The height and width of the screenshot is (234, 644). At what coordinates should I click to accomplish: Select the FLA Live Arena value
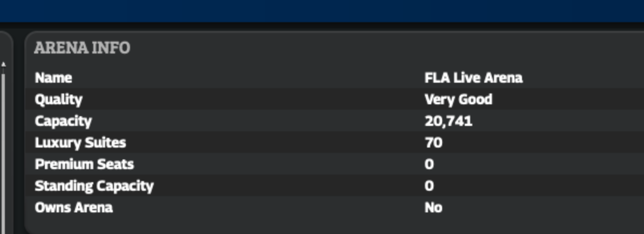pyautogui.click(x=473, y=78)
